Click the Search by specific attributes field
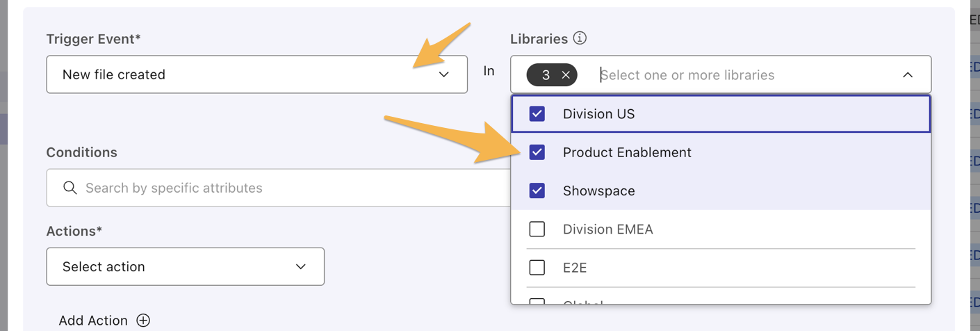This screenshot has height=331, width=980. point(278,188)
